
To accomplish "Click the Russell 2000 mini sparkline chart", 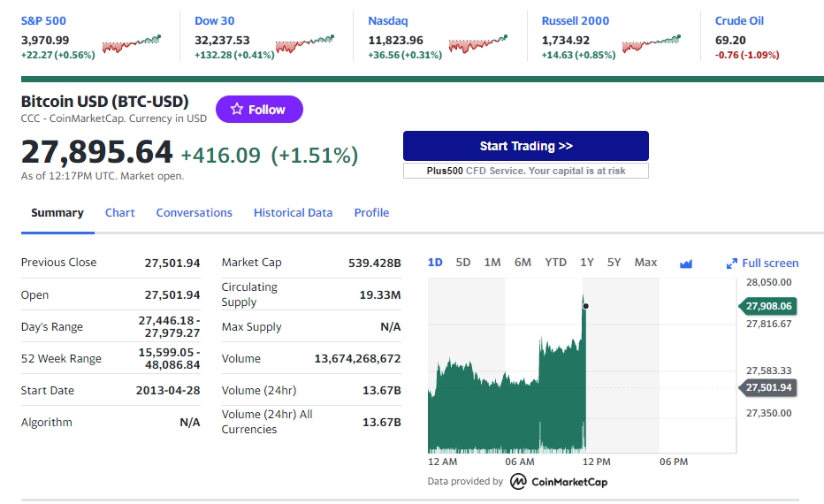I will (652, 43).
